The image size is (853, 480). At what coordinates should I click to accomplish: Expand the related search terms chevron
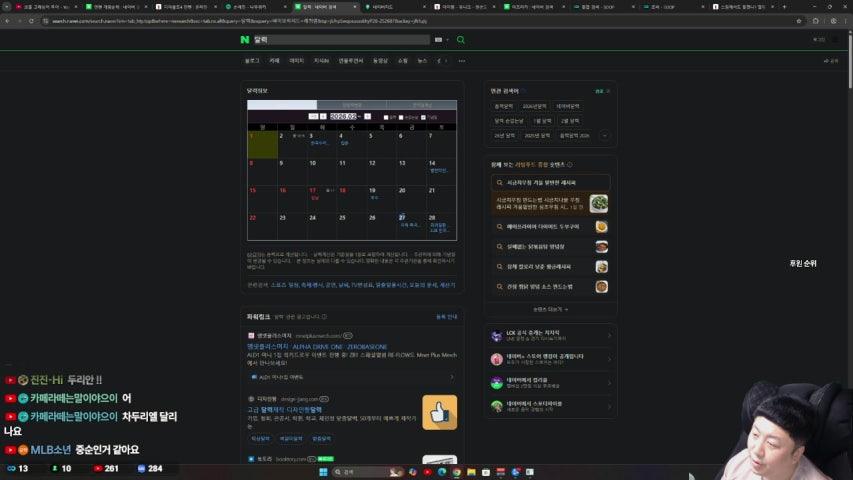click(x=604, y=135)
